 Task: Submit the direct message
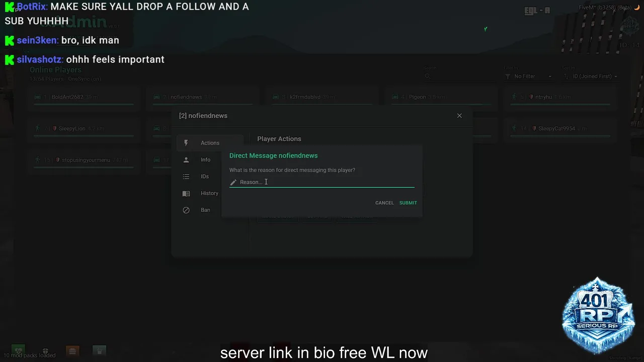[408, 203]
